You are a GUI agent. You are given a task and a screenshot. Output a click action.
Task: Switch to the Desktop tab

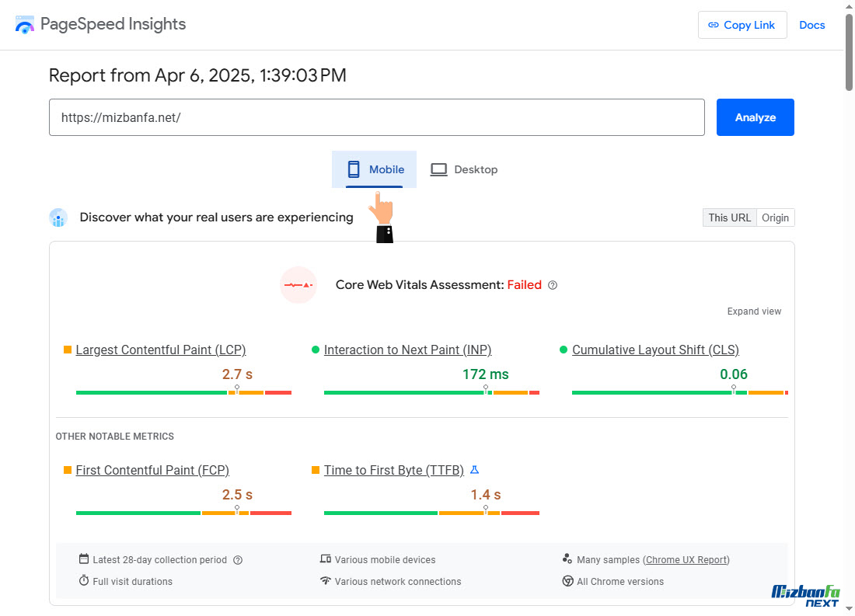tap(464, 169)
